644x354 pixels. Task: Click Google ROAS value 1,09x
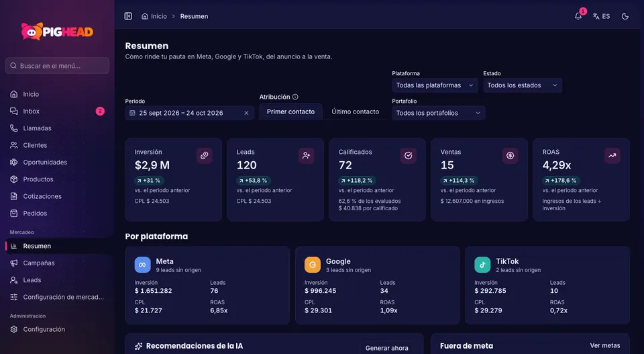(388, 310)
